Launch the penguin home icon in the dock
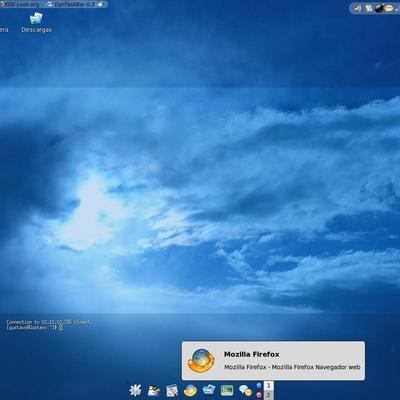The image size is (400, 400). 154,390
